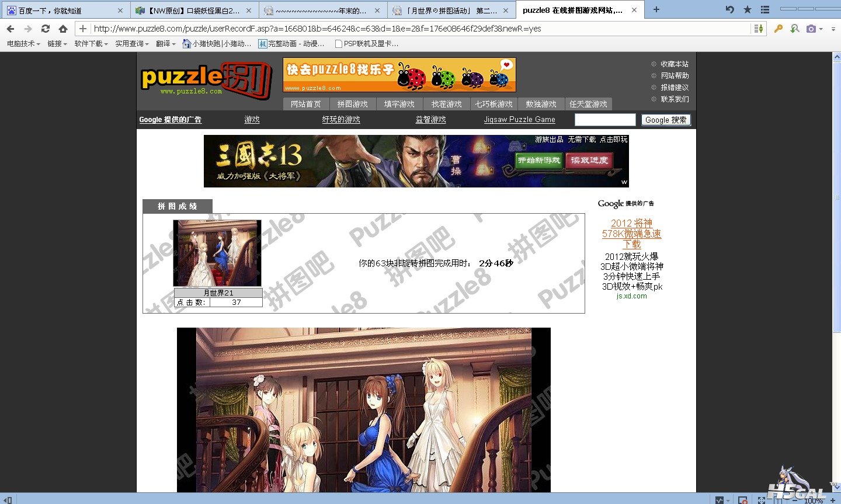Click the 好玩的游戏 ad link

tap(341, 120)
